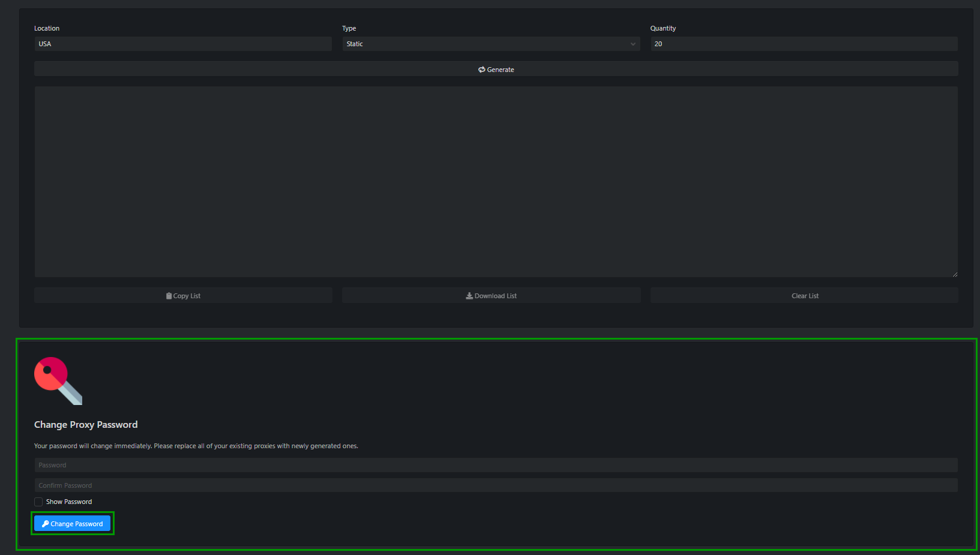Select the Confirm Password input field

click(496, 485)
